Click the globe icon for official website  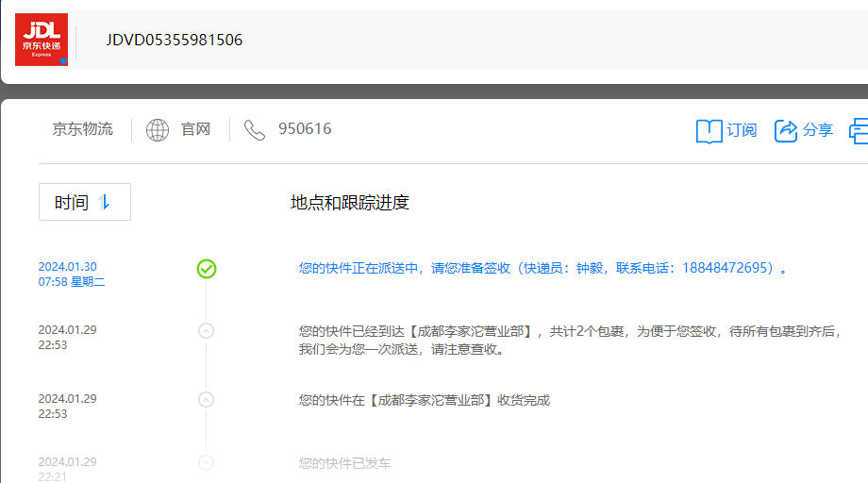[x=158, y=130]
